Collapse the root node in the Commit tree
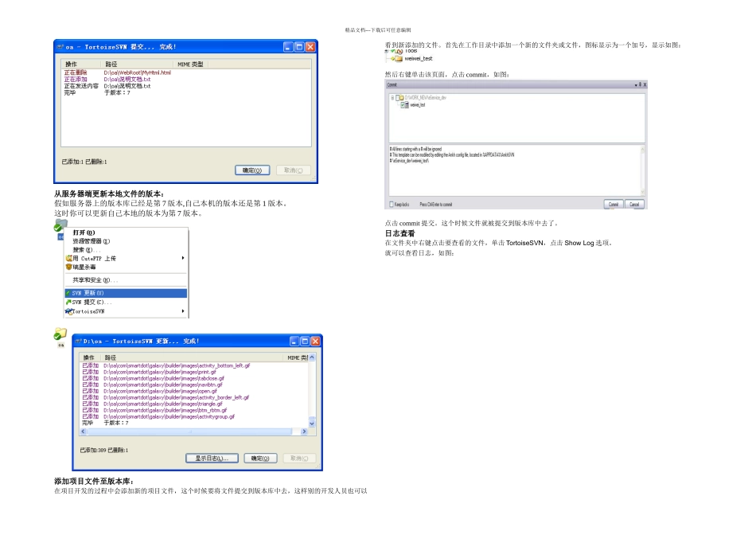Image resolution: width=756 pixels, height=535 pixels. [x=392, y=97]
